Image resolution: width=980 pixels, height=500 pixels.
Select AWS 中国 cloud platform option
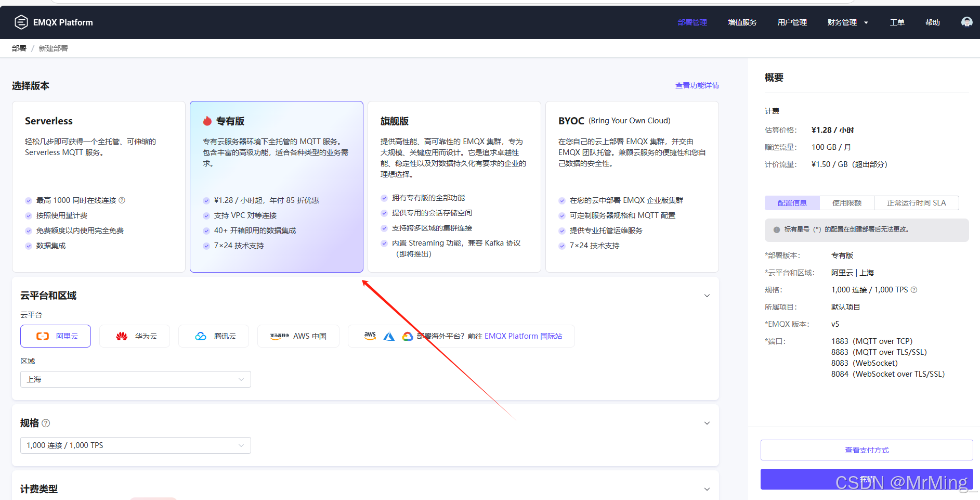click(x=298, y=336)
